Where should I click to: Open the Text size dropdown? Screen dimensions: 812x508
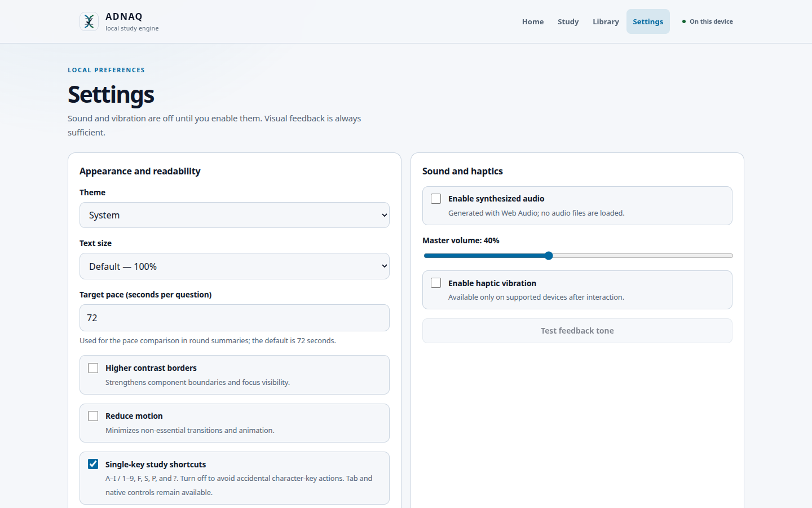tap(235, 266)
